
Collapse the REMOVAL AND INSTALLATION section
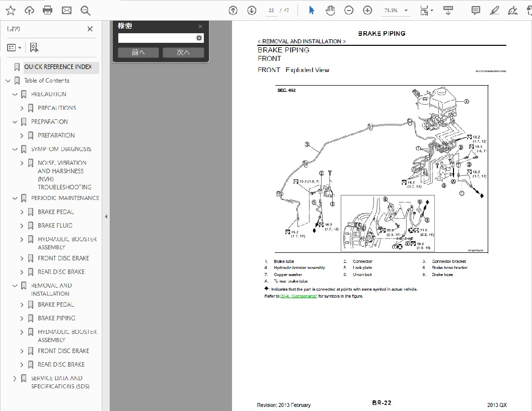pyautogui.click(x=15, y=286)
